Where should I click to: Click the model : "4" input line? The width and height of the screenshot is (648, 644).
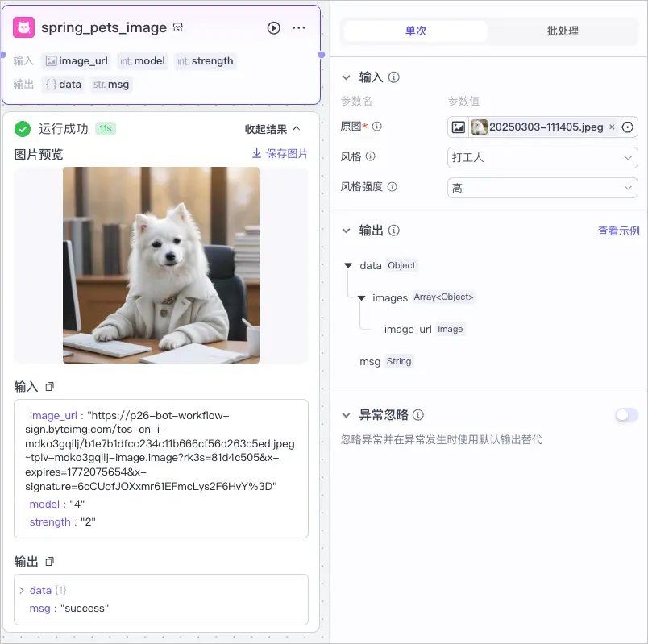(x=57, y=505)
